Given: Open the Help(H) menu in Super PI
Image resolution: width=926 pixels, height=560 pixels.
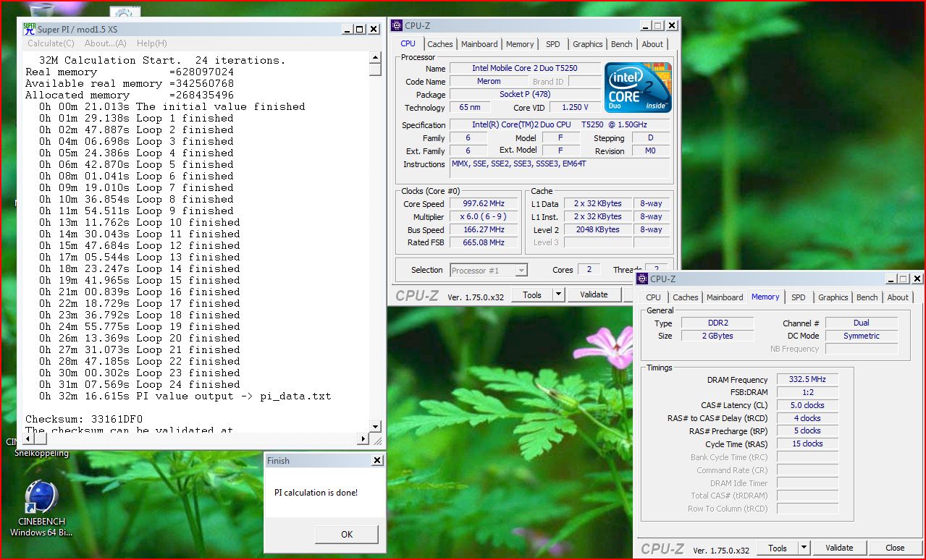Looking at the screenshot, I should [x=151, y=43].
